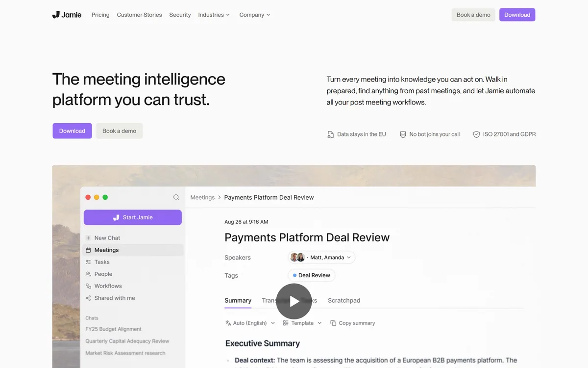The width and height of the screenshot is (588, 368).
Task: Open Customer Stories page
Action: click(139, 15)
